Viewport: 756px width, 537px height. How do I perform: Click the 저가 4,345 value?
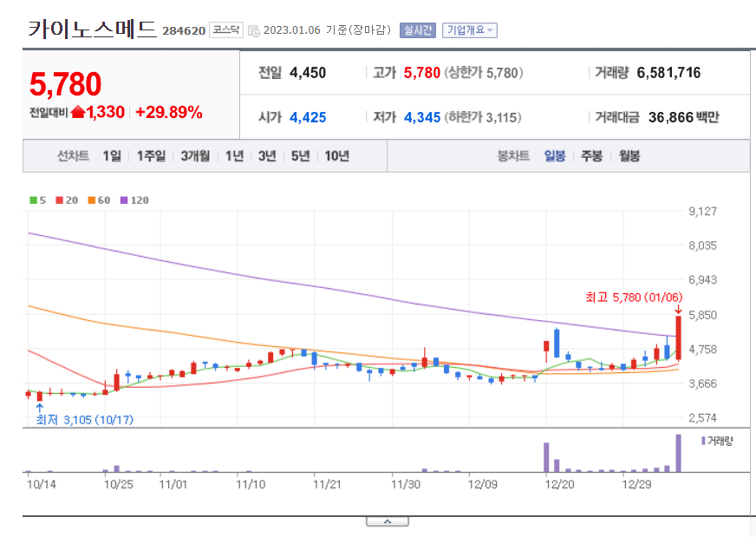click(422, 117)
